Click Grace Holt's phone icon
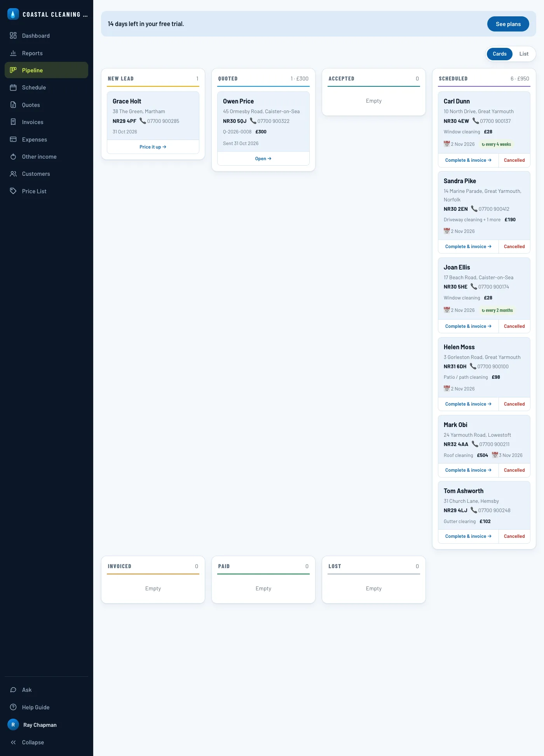 pyautogui.click(x=143, y=121)
